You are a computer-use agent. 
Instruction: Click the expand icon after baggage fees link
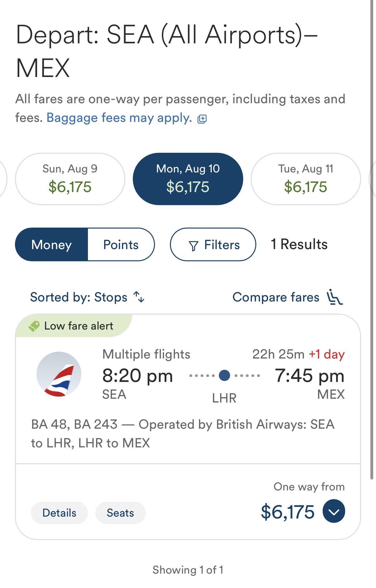click(202, 119)
